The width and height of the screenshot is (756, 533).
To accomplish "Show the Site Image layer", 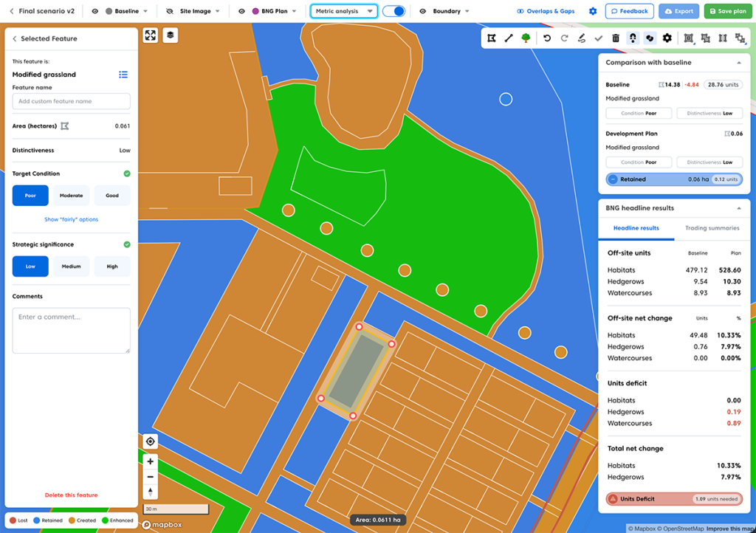I will click(x=170, y=12).
